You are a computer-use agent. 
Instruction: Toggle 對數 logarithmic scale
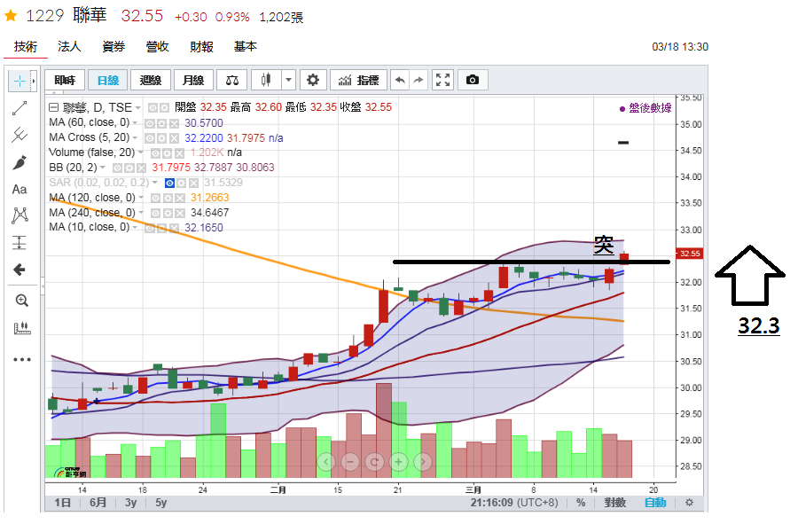tap(614, 503)
